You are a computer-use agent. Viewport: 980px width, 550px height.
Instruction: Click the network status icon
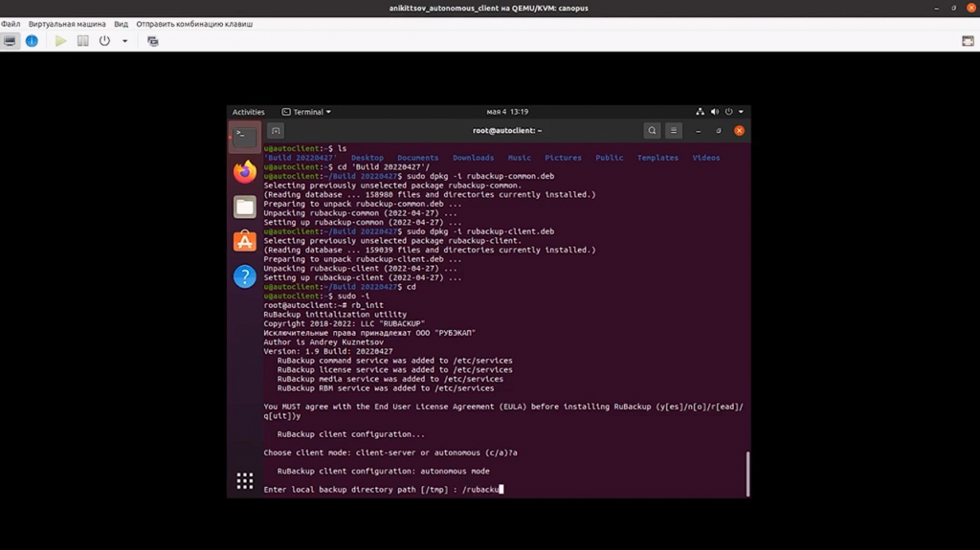coord(700,112)
